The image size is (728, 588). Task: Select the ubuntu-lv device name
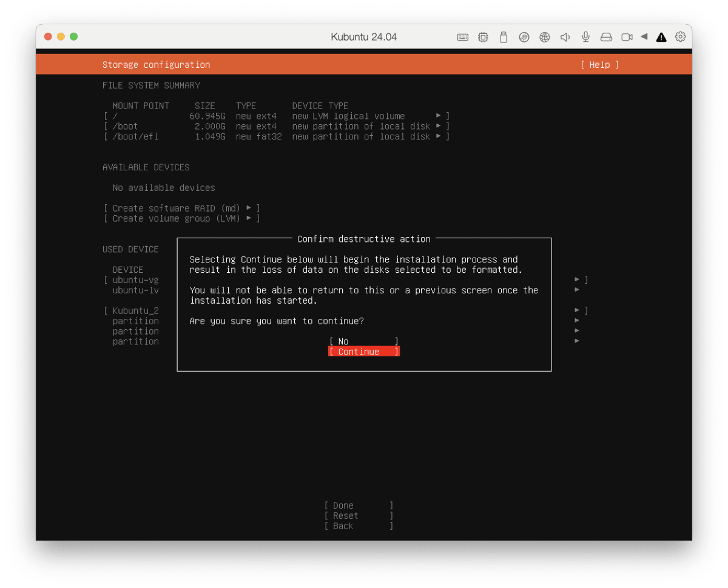point(135,290)
